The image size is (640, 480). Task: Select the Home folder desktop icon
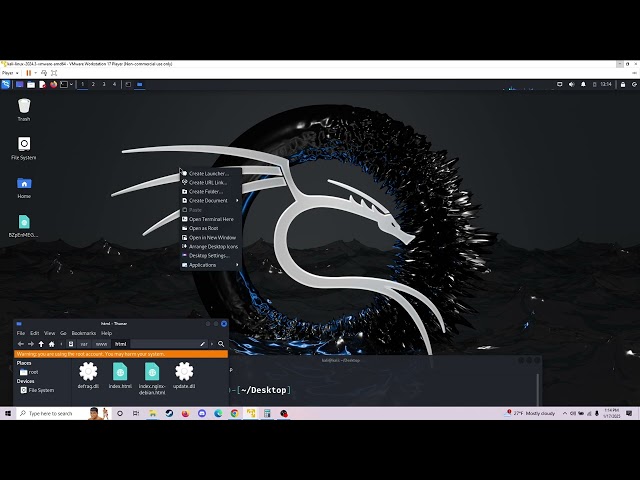point(24,187)
